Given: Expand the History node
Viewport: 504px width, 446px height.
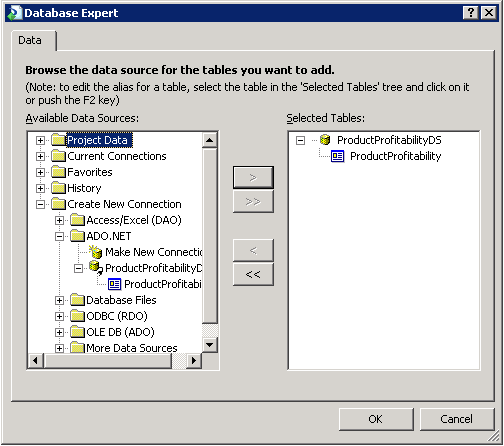Looking at the screenshot, I should pos(40,188).
